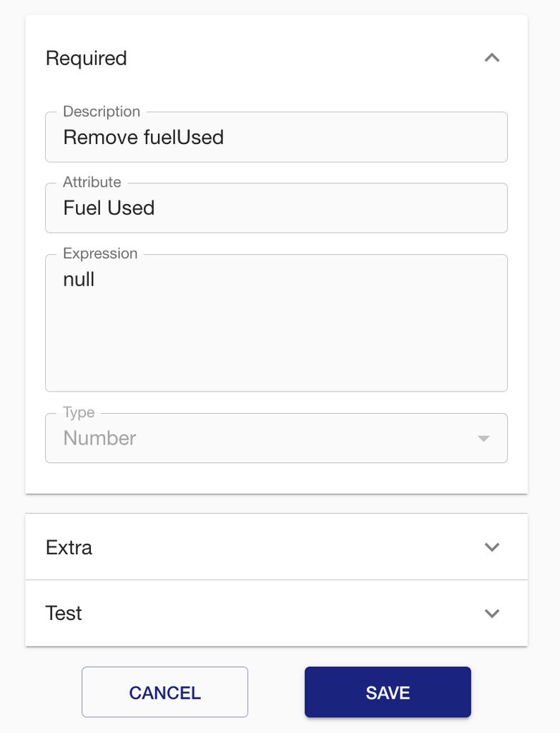560x733 pixels.
Task: Click the downward chevron icon beside Extra
Action: pos(491,546)
